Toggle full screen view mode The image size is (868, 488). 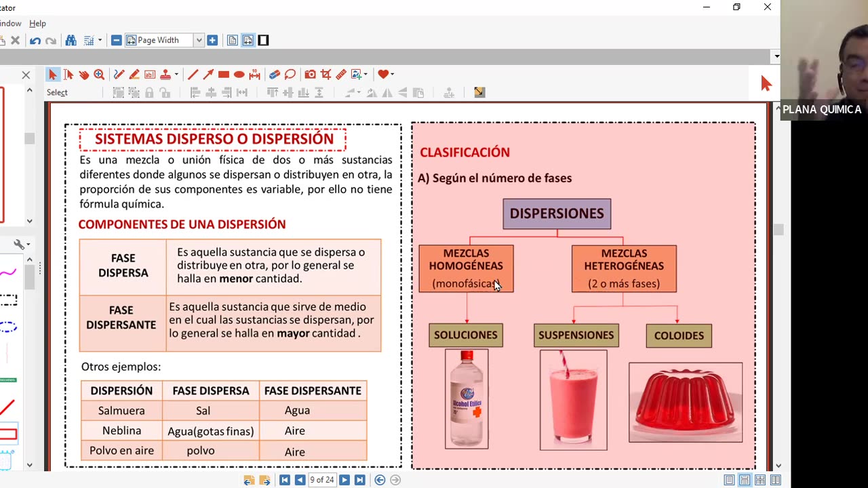(264, 41)
